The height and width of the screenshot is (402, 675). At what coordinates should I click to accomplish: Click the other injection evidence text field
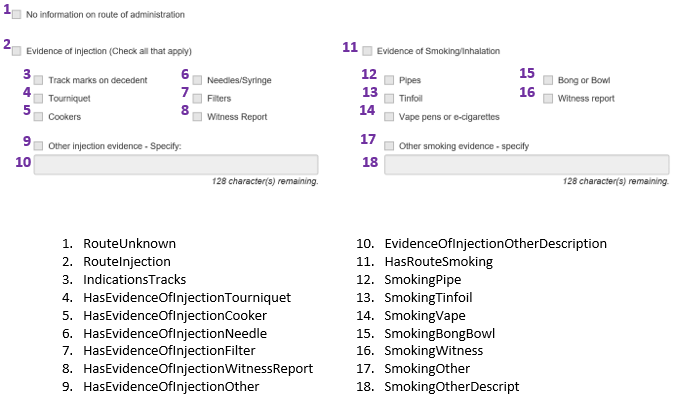[x=176, y=165]
